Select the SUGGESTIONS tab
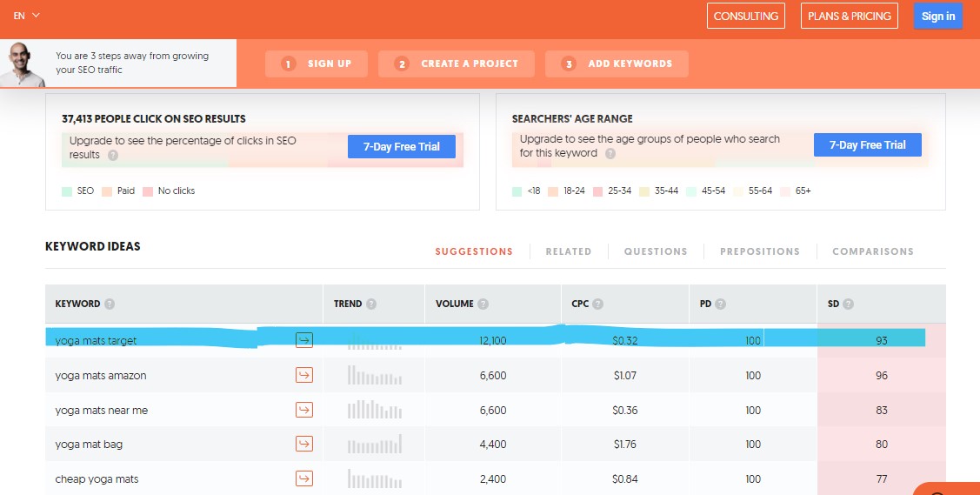The image size is (980, 495). (474, 251)
